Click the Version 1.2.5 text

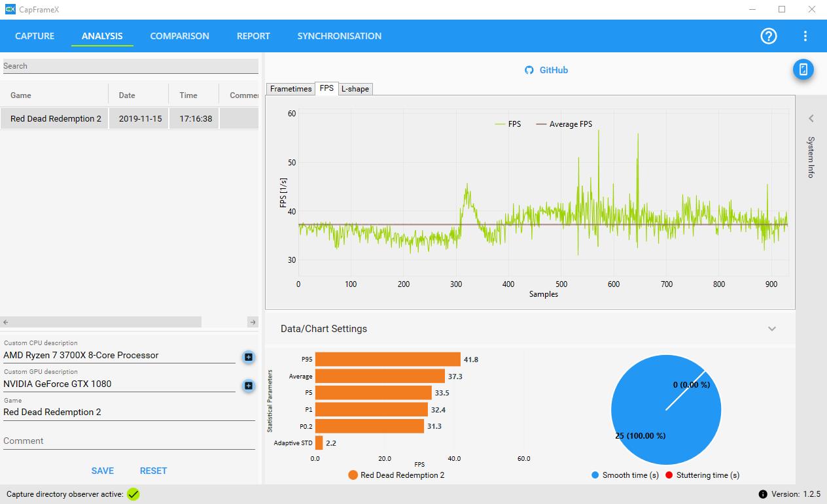pos(796,494)
